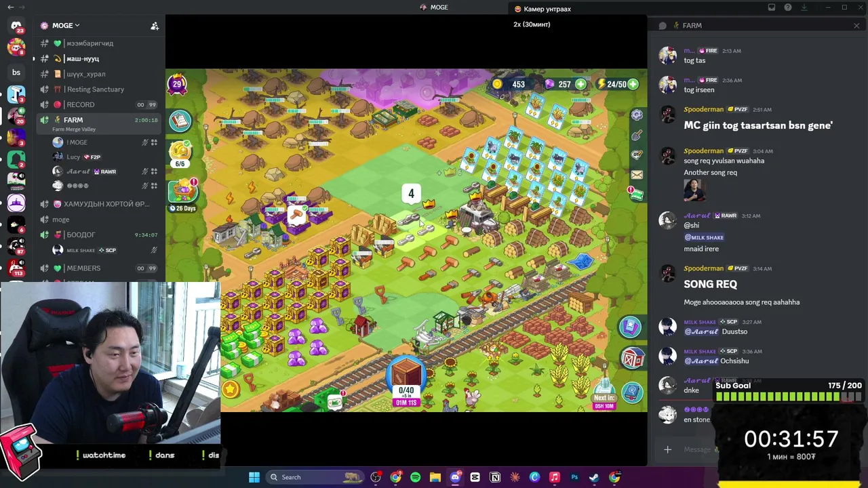Click the @MILK SHAKE mention in chat
This screenshot has width=868, height=488.
click(x=704, y=237)
